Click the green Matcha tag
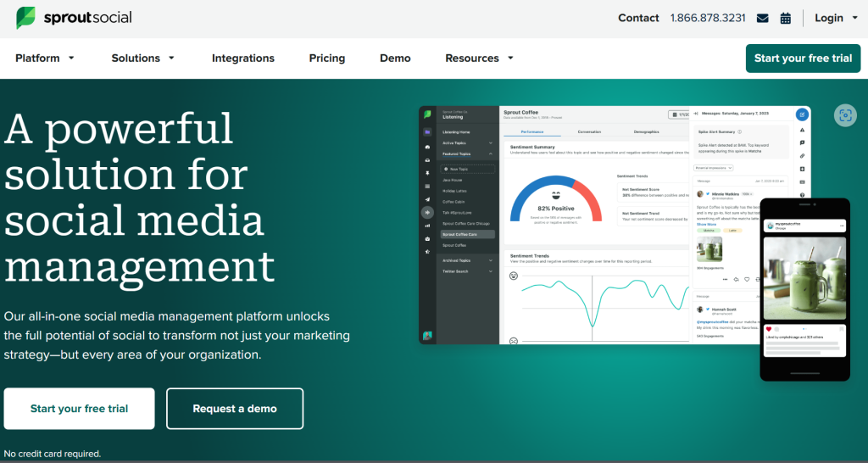This screenshot has width=868, height=463. 708,231
